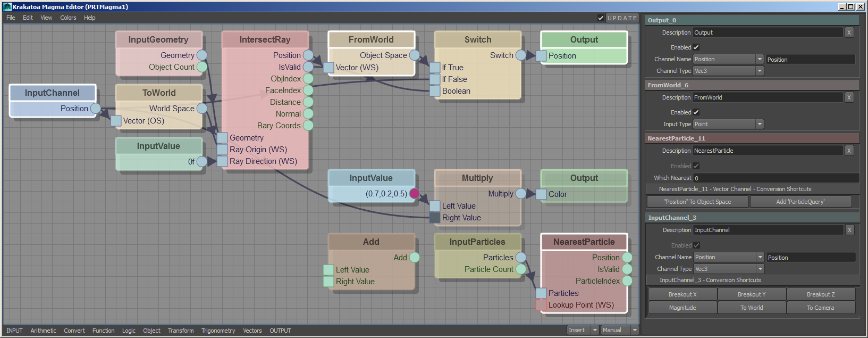Open InputChannel_3 Channel Name dropdown

click(x=729, y=257)
